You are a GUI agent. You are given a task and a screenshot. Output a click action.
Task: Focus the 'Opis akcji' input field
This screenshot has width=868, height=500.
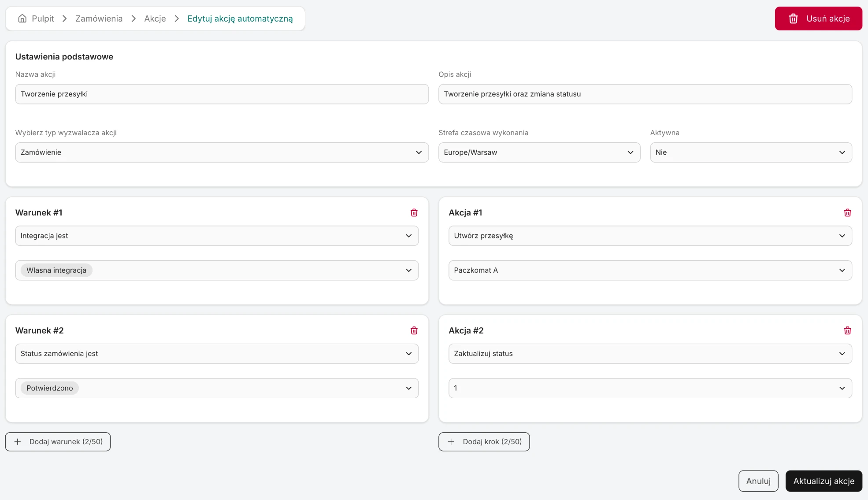pos(645,94)
